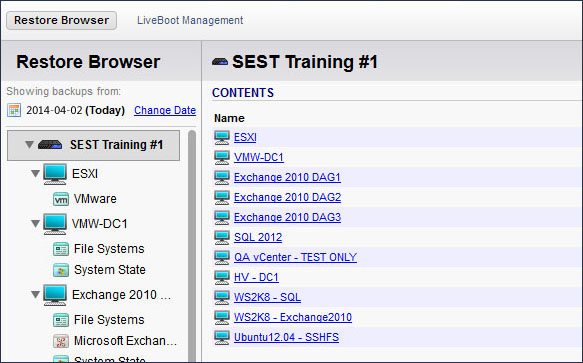Open the SQL 2012 link
The width and height of the screenshot is (583, 363).
pyautogui.click(x=258, y=237)
